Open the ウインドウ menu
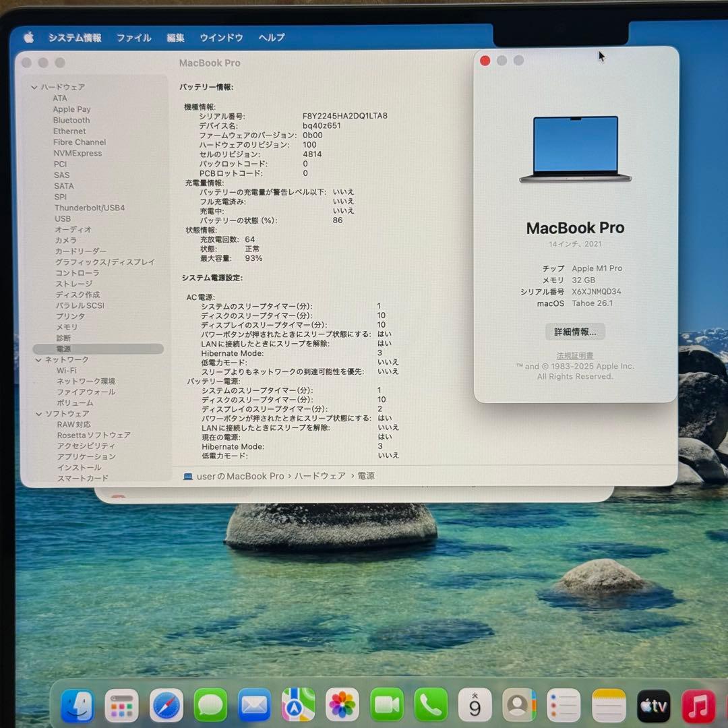Viewport: 728px width, 728px height. pos(222,38)
